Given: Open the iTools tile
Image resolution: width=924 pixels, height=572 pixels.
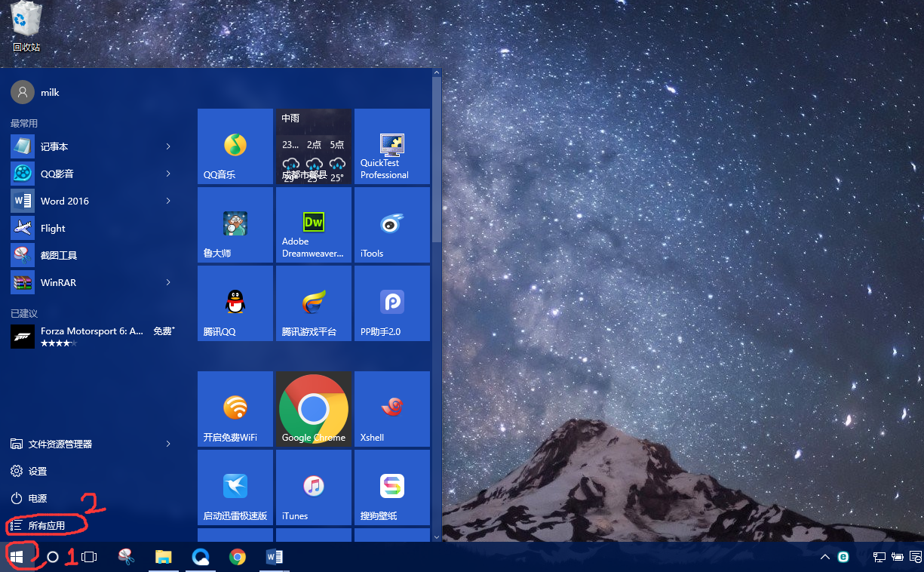Looking at the screenshot, I should coord(392,225).
